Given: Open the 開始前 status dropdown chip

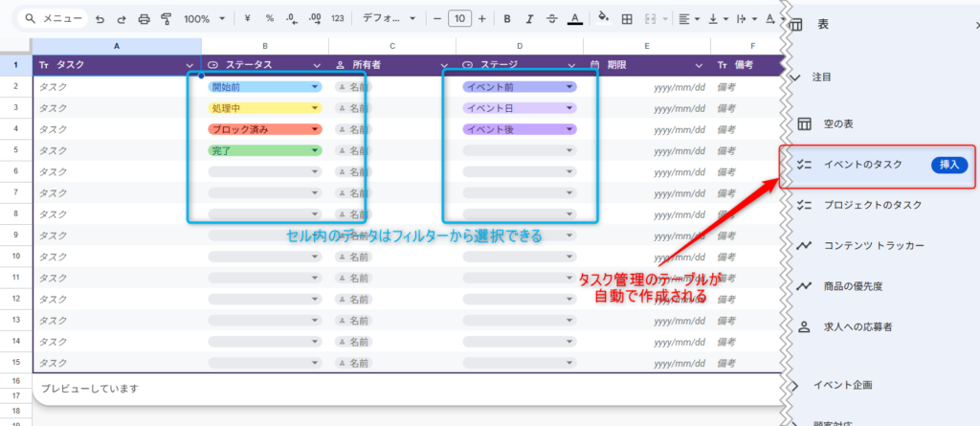Looking at the screenshot, I should coord(264,87).
